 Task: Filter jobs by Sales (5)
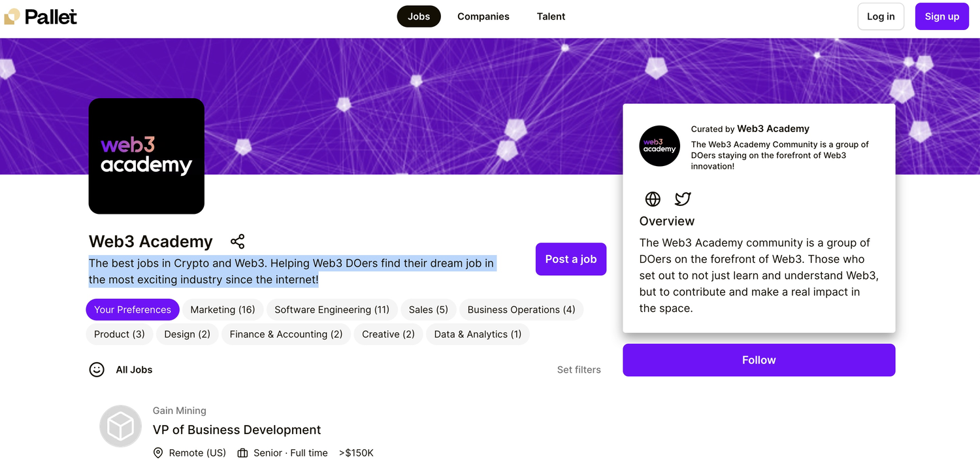click(x=429, y=309)
